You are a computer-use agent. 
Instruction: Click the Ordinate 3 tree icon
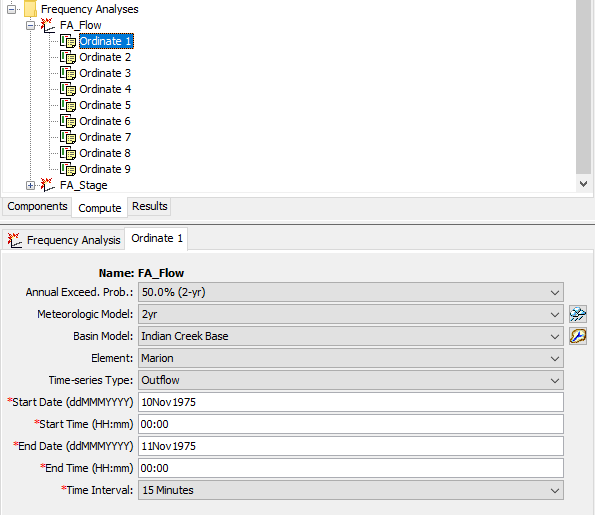(68, 73)
